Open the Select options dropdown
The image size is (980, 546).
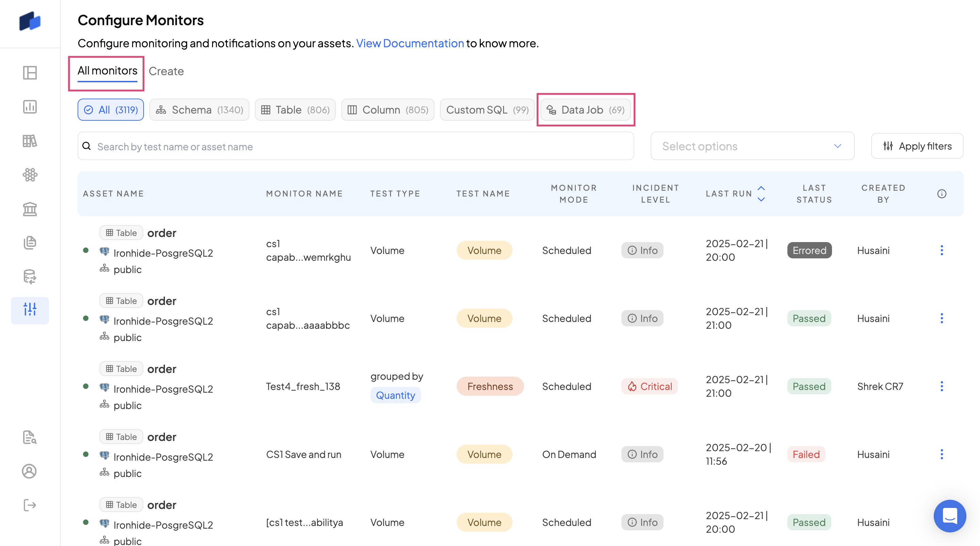click(x=752, y=147)
